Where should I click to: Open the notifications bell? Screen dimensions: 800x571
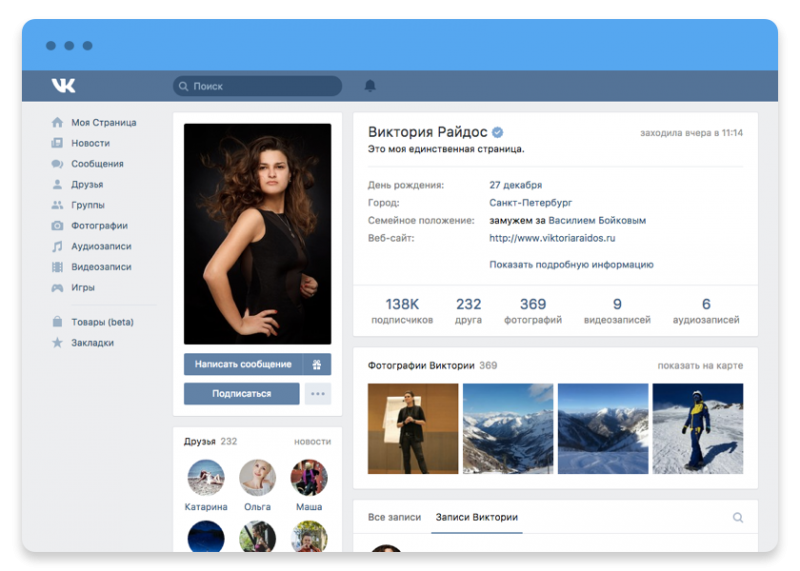coord(370,86)
